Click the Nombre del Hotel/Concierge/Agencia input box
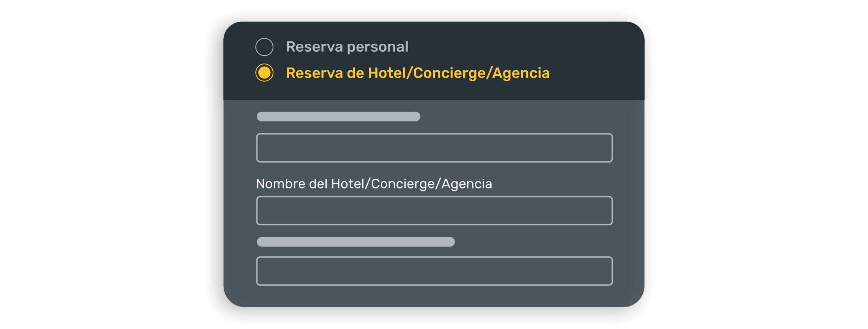Image resolution: width=868 pixels, height=329 pixels. (434, 211)
